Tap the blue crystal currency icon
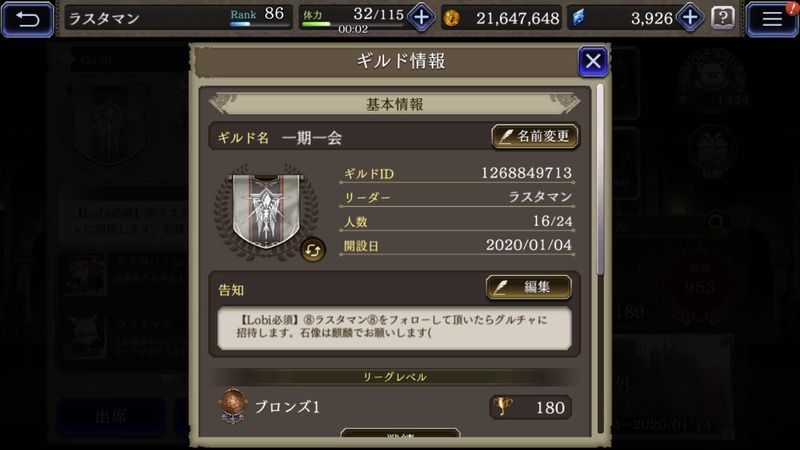The image size is (800, 450). tap(578, 18)
